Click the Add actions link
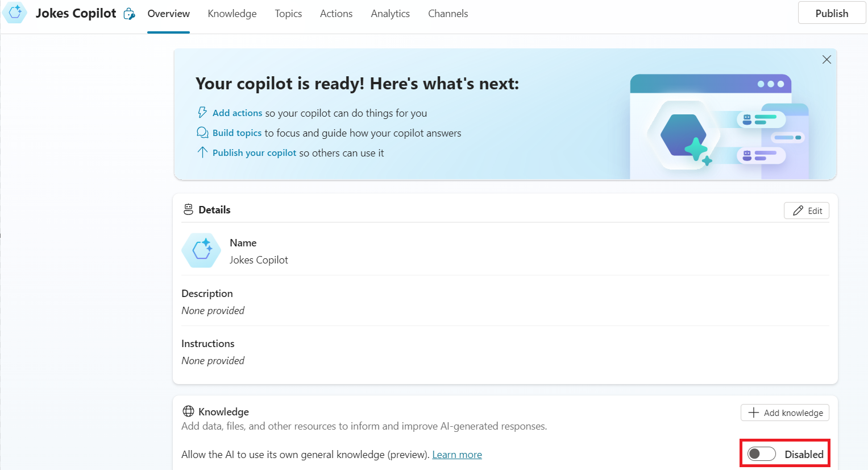The width and height of the screenshot is (868, 470). click(237, 113)
